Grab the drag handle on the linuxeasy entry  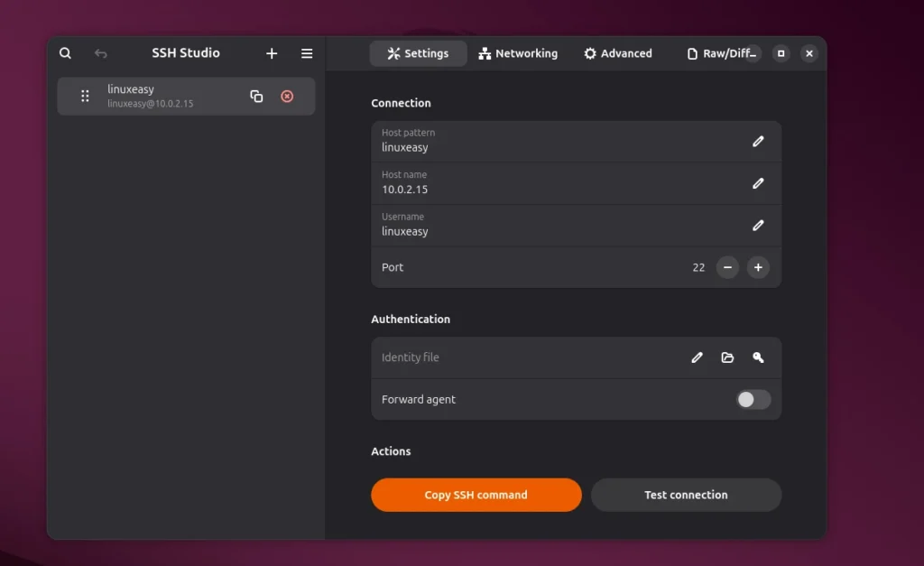coord(84,95)
